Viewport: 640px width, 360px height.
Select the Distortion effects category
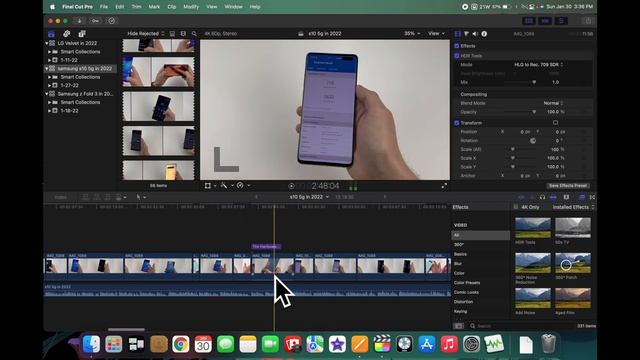[x=463, y=302]
